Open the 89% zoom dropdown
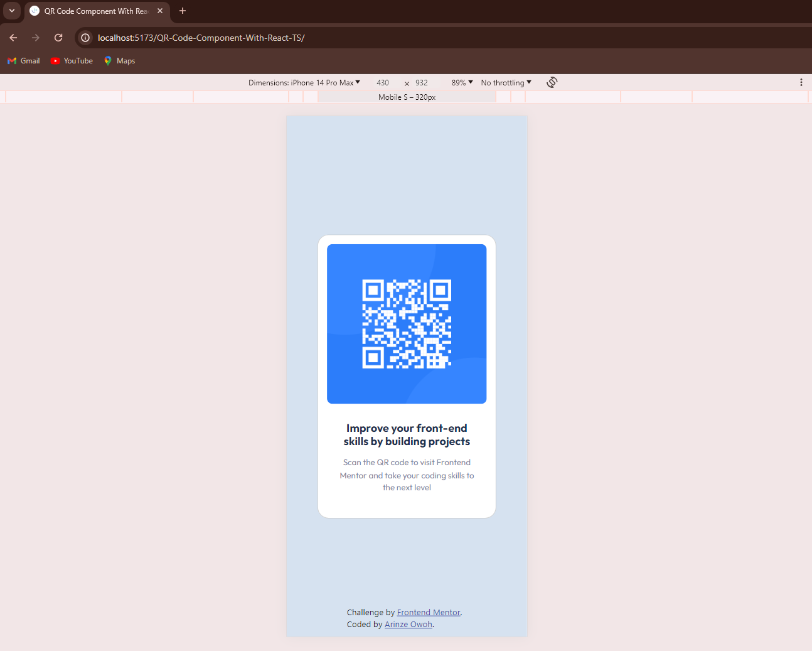812x651 pixels. point(462,83)
